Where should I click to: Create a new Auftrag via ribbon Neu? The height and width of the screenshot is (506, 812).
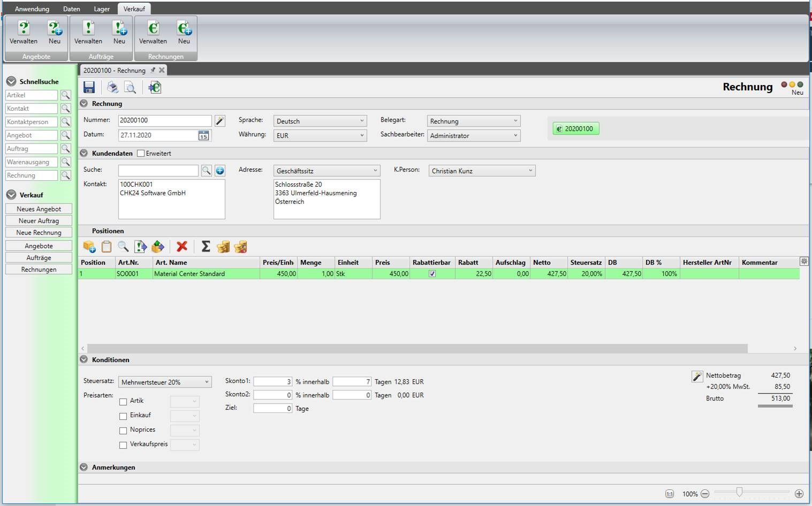coord(119,33)
